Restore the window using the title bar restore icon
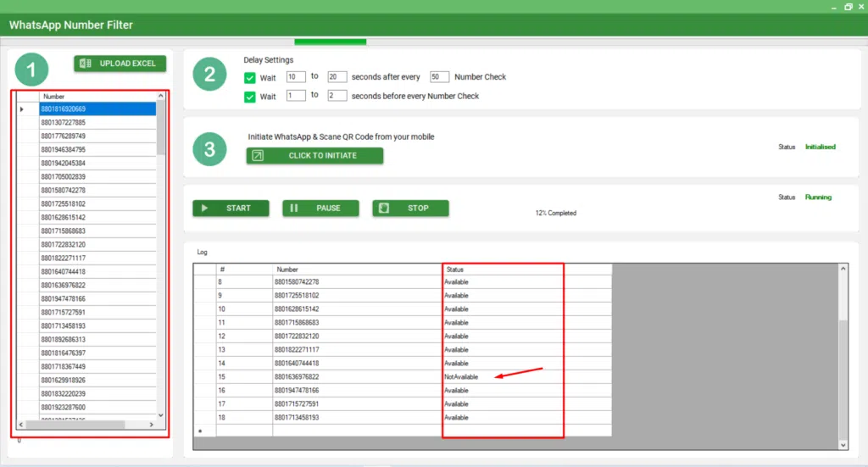 pyautogui.click(x=848, y=7)
